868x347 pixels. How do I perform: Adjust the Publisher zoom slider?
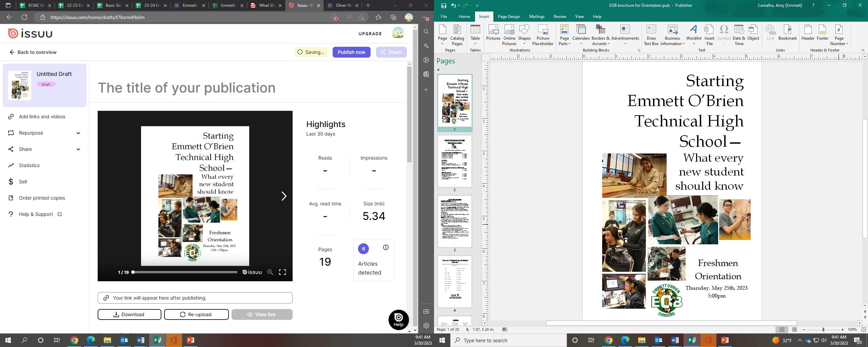[x=823, y=330]
